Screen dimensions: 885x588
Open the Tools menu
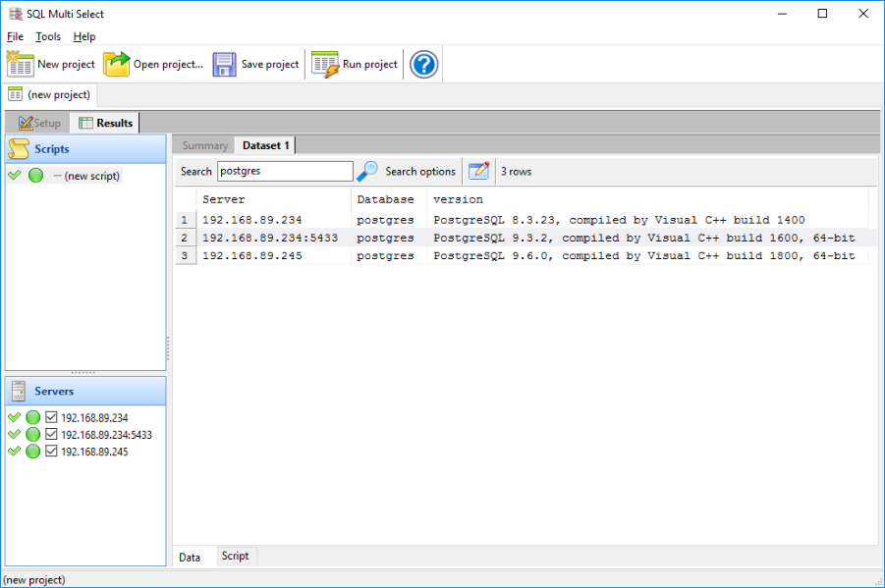point(48,36)
